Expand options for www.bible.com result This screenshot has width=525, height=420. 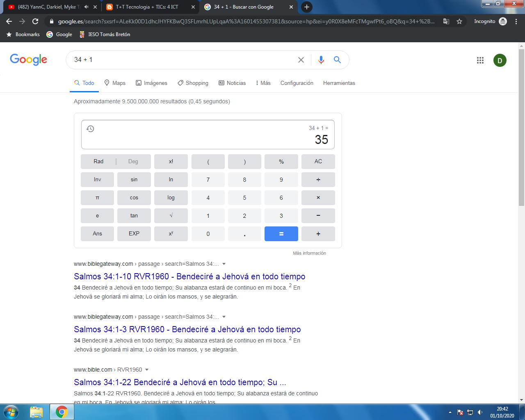(147, 370)
